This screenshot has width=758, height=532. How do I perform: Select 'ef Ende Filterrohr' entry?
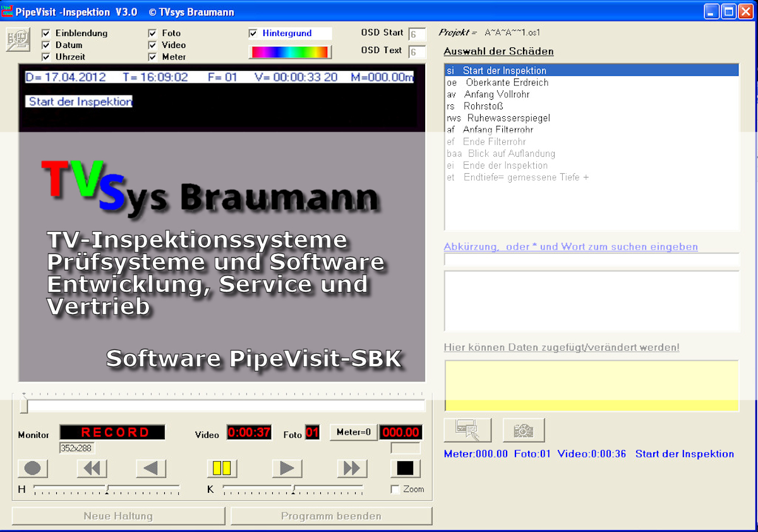592,142
